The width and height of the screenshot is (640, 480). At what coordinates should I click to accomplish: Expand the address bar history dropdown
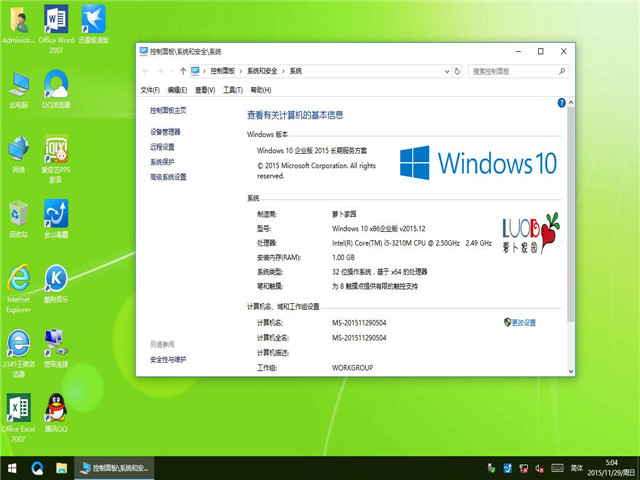[447, 71]
